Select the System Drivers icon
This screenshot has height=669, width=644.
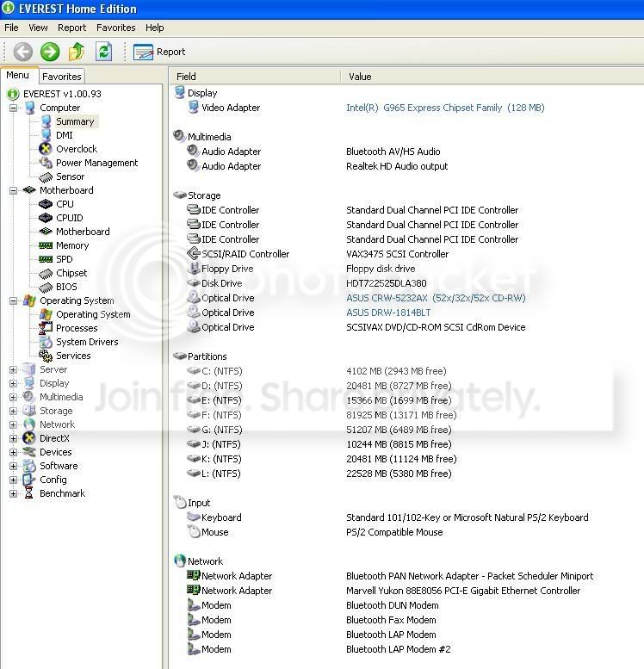coord(46,342)
